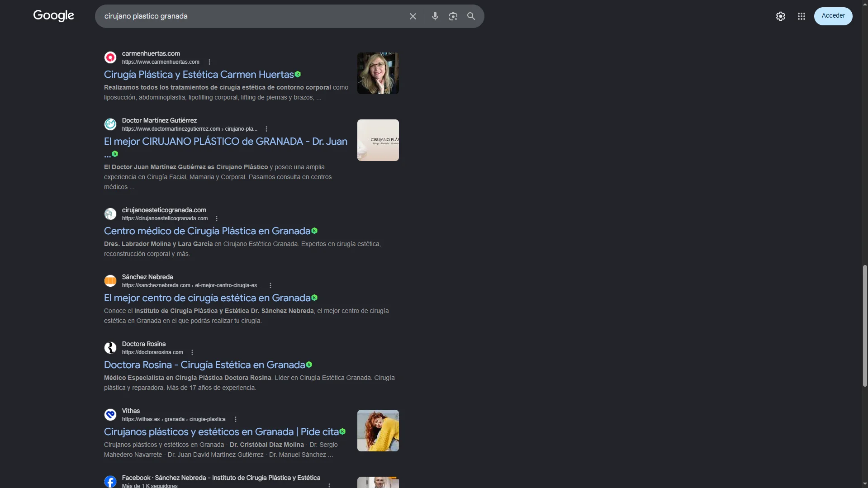The width and height of the screenshot is (868, 488).
Task: Click the 'Vithas' site name
Action: [x=131, y=411]
